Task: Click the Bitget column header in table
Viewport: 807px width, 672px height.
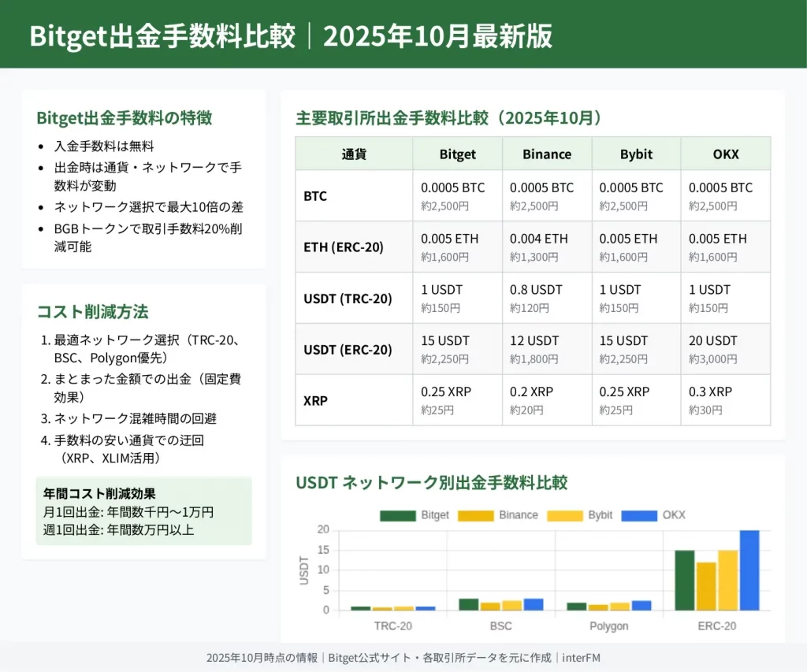Action: (457, 154)
